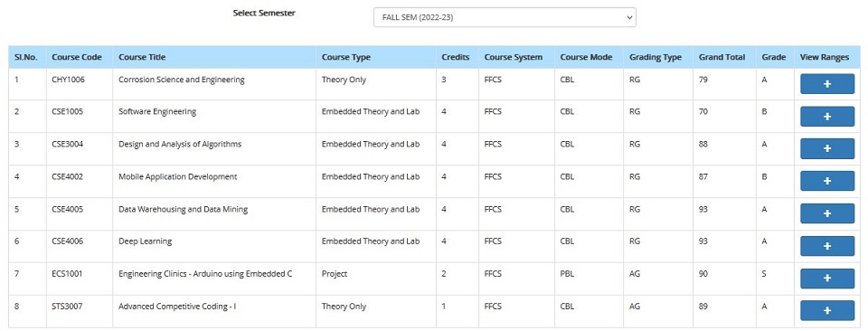Click grand total 70 for Software Engineering
868x331 pixels.
point(703,112)
